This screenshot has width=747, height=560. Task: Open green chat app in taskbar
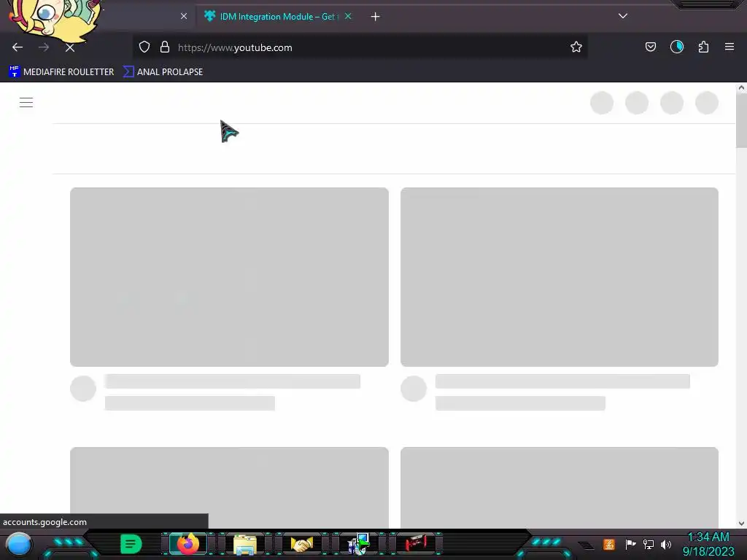pos(131,544)
